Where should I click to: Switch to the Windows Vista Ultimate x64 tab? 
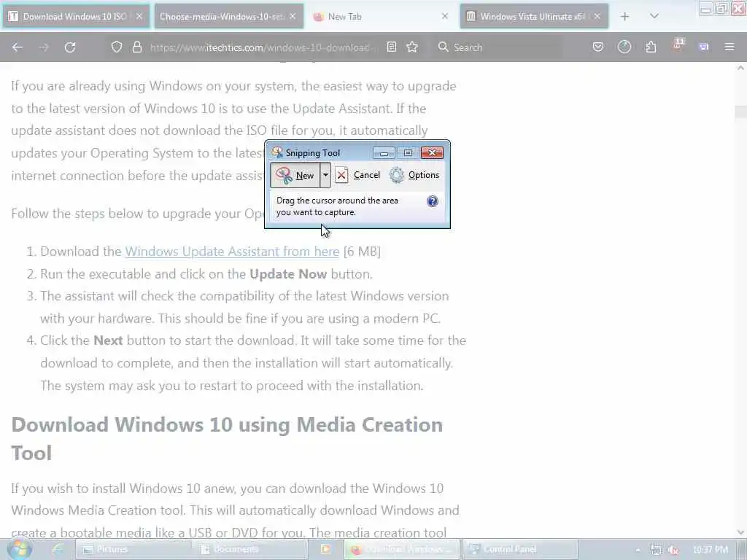click(x=533, y=17)
